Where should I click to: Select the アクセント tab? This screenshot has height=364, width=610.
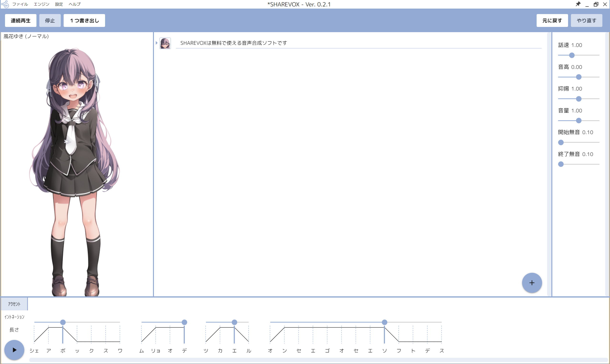coord(14,304)
